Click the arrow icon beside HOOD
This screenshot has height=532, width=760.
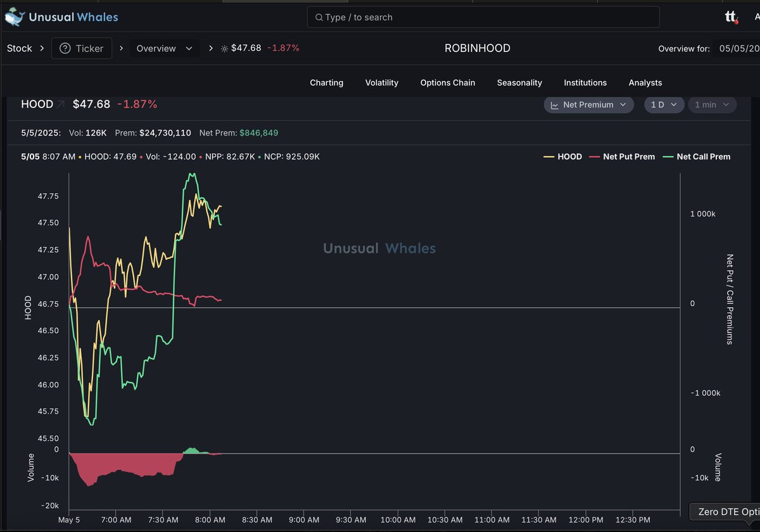click(x=61, y=104)
